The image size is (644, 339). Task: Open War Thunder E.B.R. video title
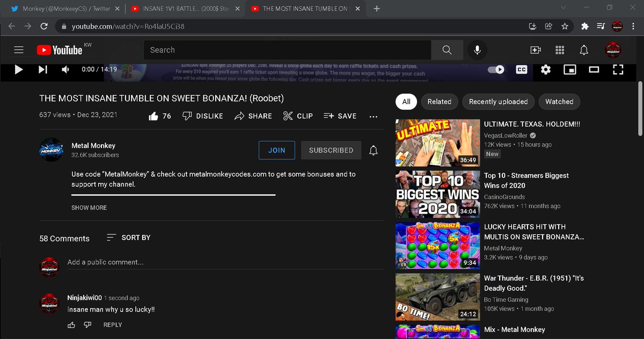(x=534, y=283)
